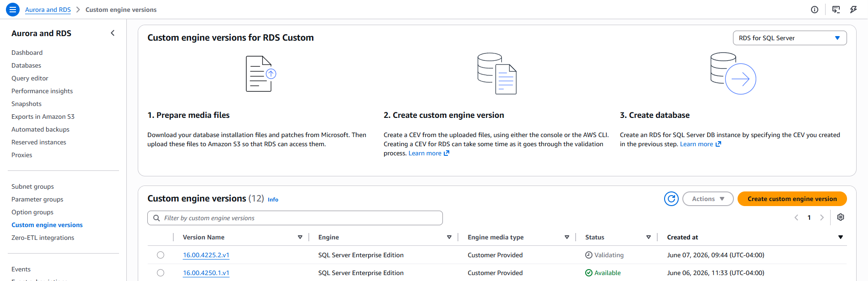Open Exports in Amazon S3
868x281 pixels.
pyautogui.click(x=43, y=117)
